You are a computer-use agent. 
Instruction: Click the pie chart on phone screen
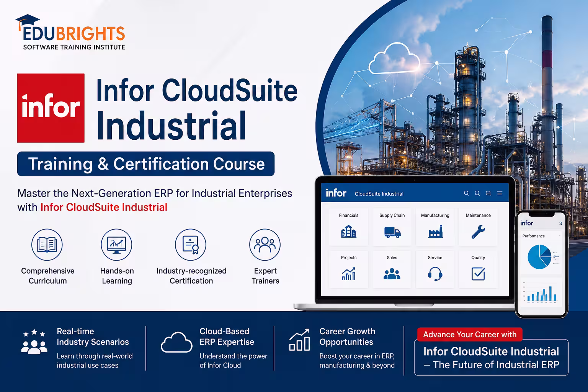[x=540, y=257]
